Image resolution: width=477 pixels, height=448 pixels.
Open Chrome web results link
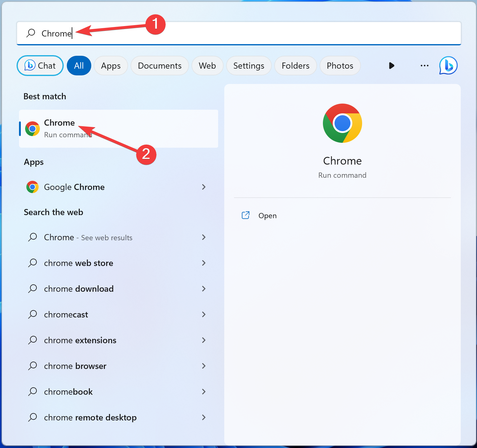88,237
